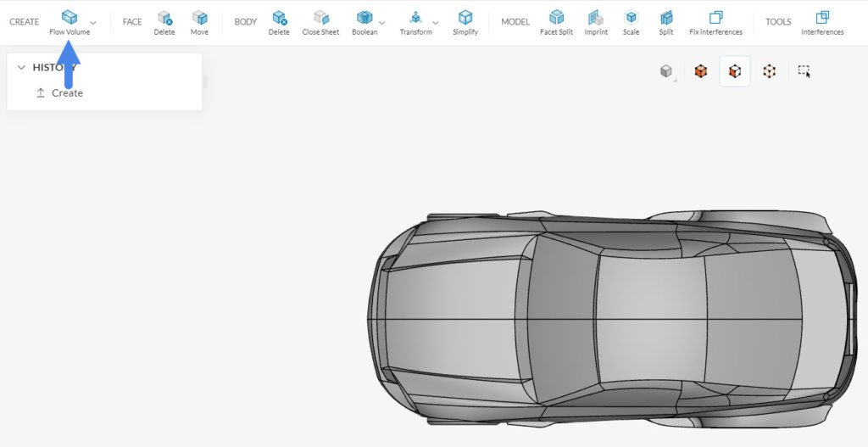The width and height of the screenshot is (868, 447).
Task: Open the Close Sheet tool
Action: [x=320, y=23]
